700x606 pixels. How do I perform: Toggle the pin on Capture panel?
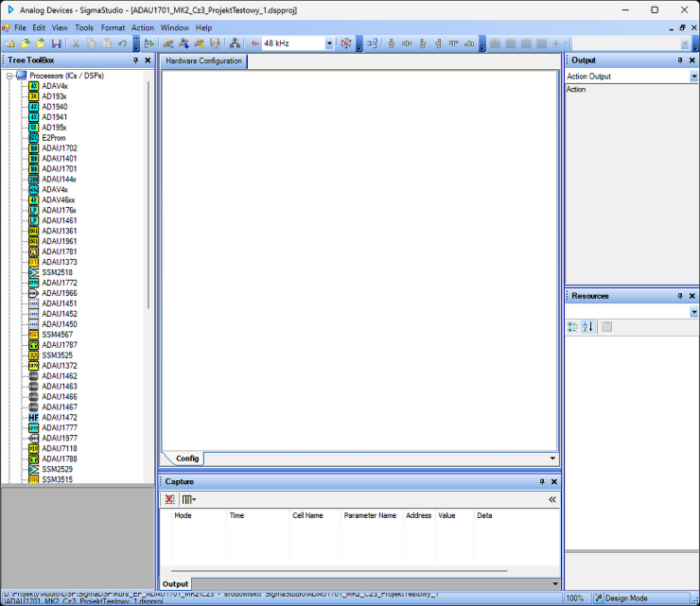[x=541, y=482]
